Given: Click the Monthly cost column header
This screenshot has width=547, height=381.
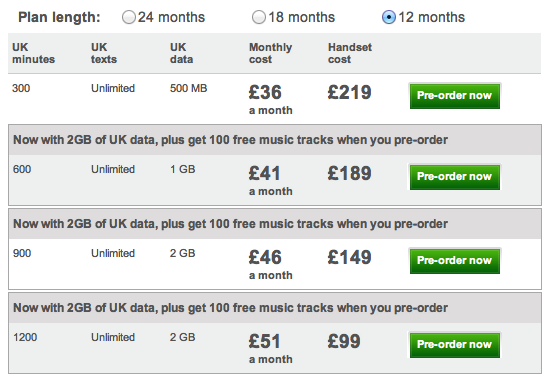Looking at the screenshot, I should coord(270,53).
